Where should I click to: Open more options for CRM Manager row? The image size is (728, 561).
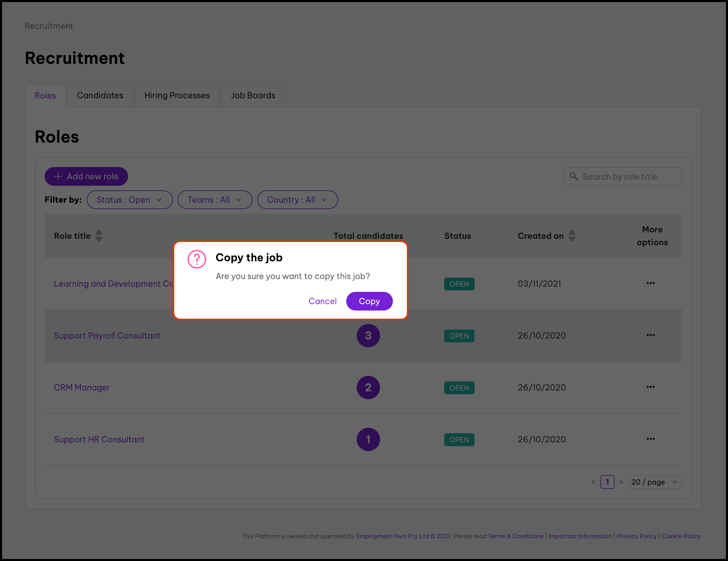click(650, 387)
